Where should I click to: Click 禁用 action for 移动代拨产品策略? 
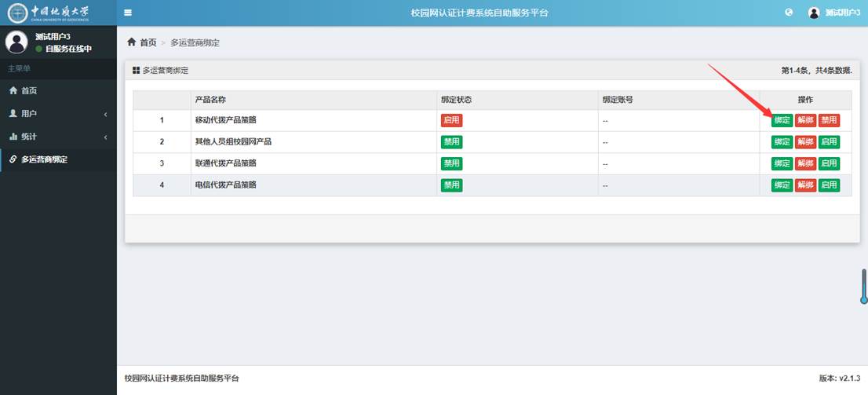pyautogui.click(x=829, y=120)
